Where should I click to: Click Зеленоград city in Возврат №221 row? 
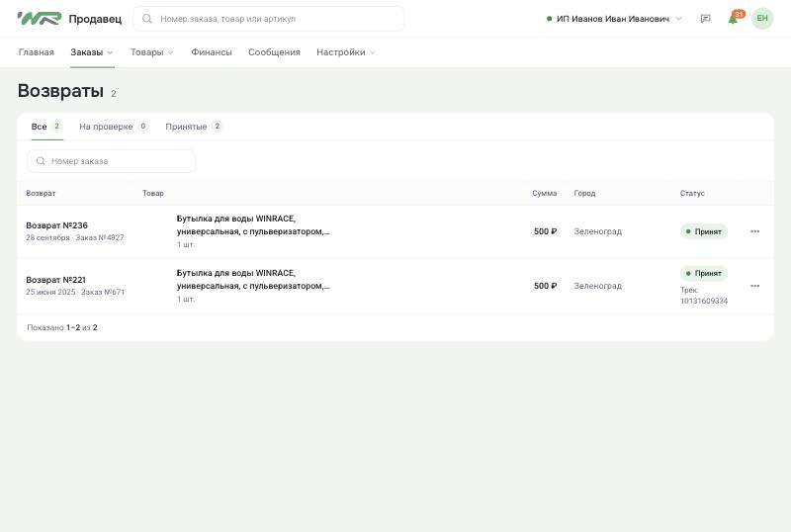(598, 286)
